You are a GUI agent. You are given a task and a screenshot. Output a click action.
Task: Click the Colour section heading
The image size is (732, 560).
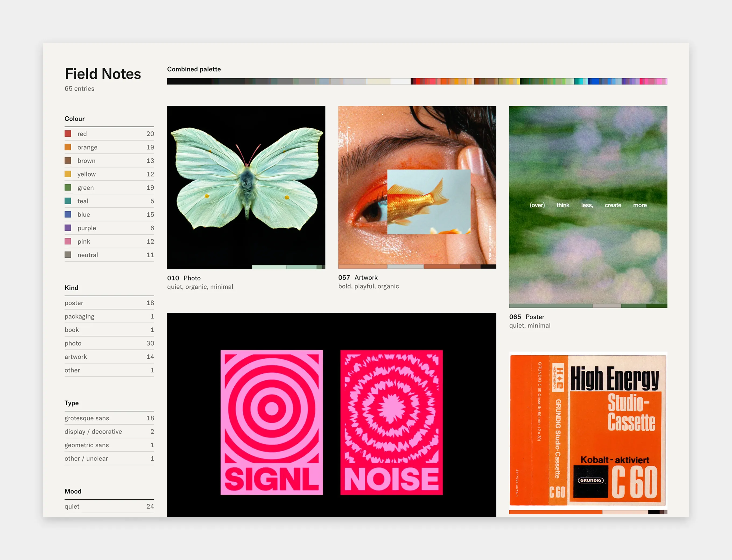(75, 119)
